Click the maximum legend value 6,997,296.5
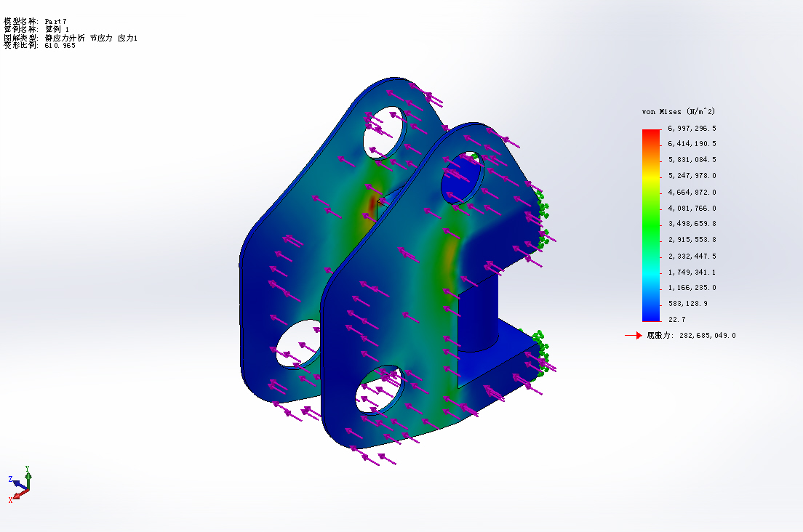Screen dimensions: 803x532 tap(692, 129)
